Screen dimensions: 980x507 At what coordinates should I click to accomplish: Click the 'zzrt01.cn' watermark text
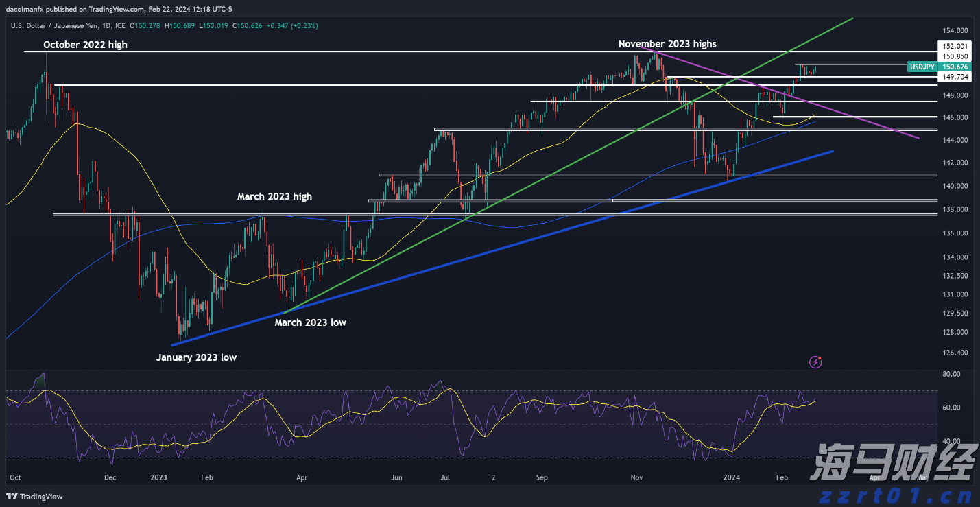[x=893, y=495]
